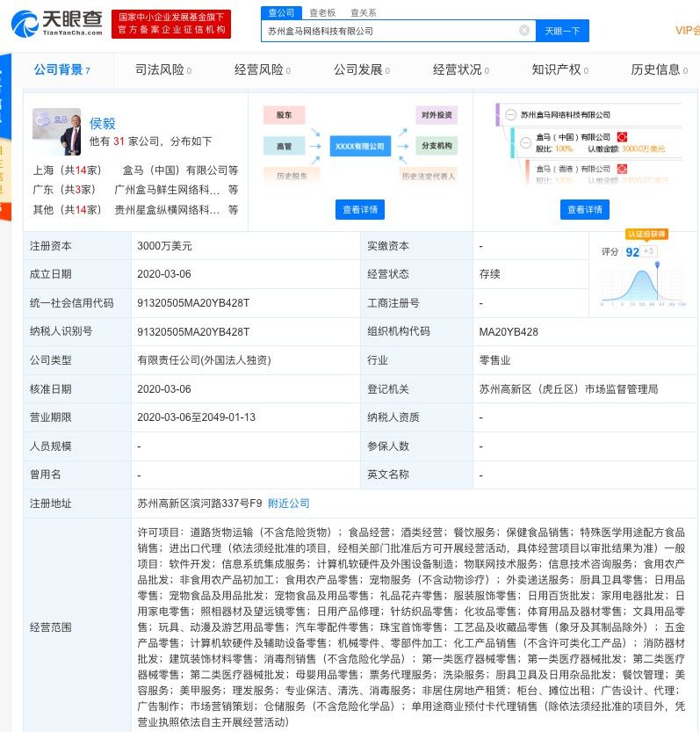Select the company type 有限责任公司(外国法人独资)
Viewport: 700px width, 732px height.
(204, 360)
